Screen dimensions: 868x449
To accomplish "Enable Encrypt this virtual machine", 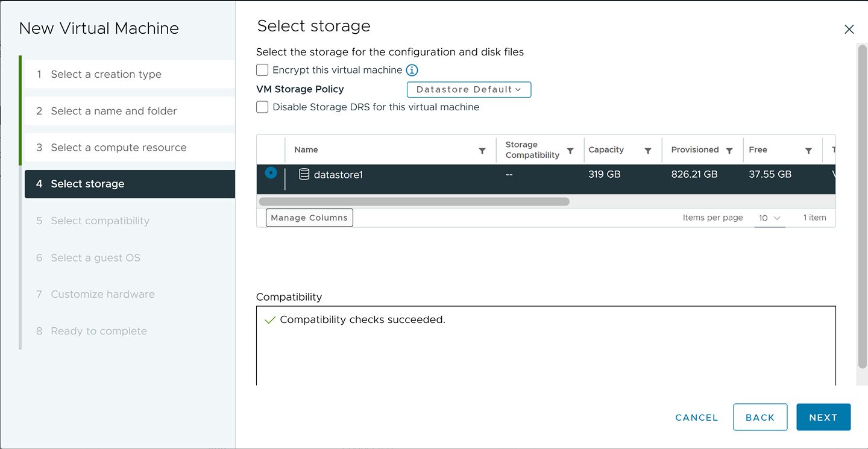I will (x=262, y=70).
